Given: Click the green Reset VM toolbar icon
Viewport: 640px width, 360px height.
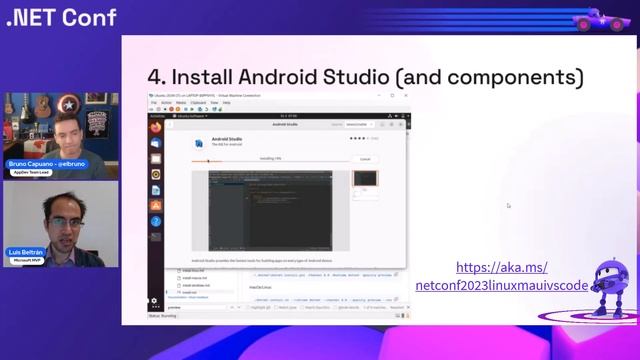Looking at the screenshot, I should coord(192,109).
